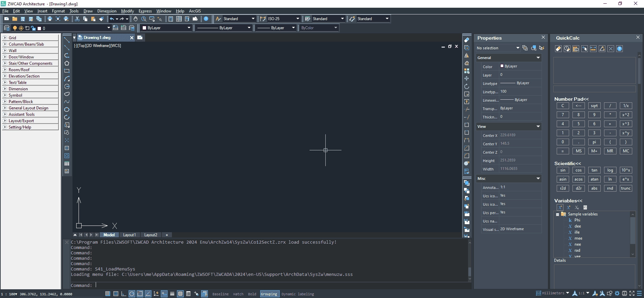This screenshot has height=298, width=644.
Task: Toggle Snap mode in status bar
Action: click(x=108, y=294)
